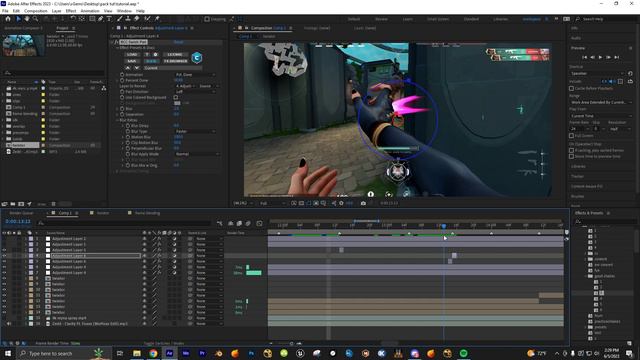
Task: Open the Play From Current Time dropdown
Action: [x=601, y=116]
